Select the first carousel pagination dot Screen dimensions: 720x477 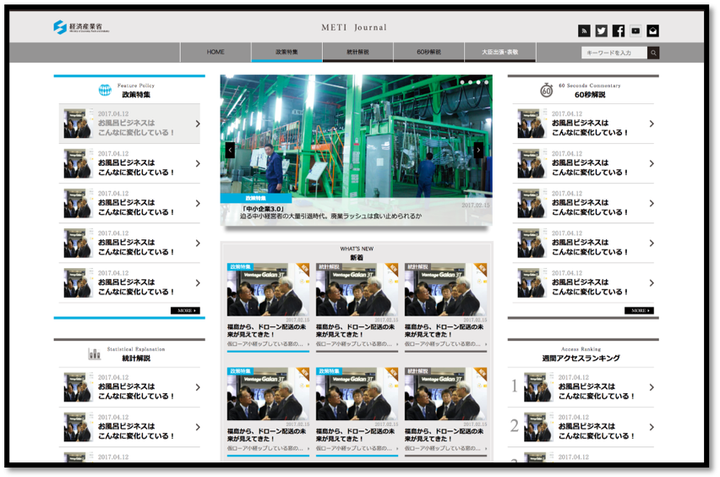click(x=462, y=82)
